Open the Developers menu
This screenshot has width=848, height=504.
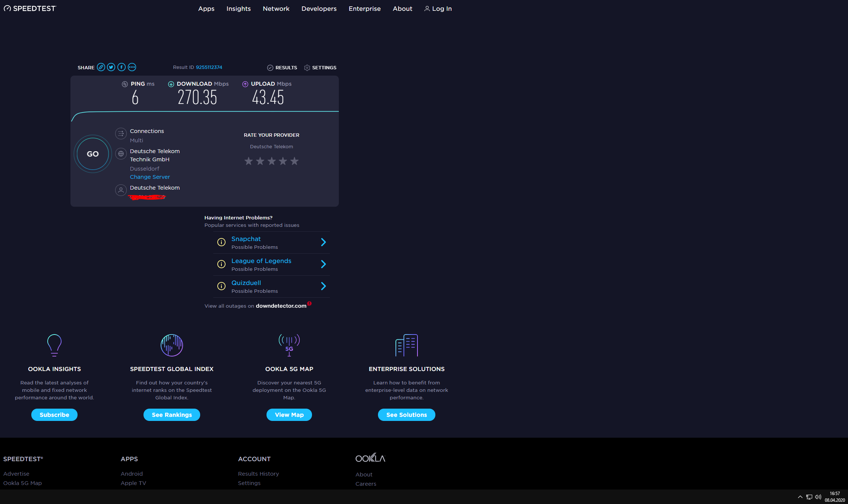coord(319,9)
